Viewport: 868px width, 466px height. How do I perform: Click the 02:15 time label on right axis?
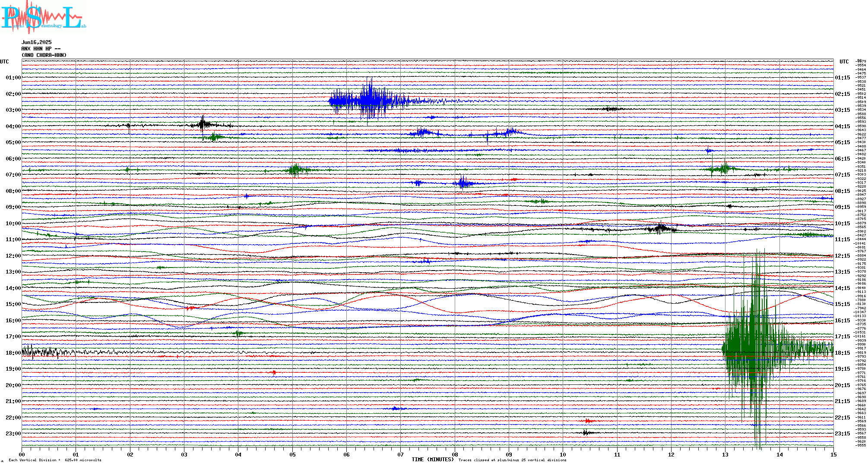coord(842,94)
